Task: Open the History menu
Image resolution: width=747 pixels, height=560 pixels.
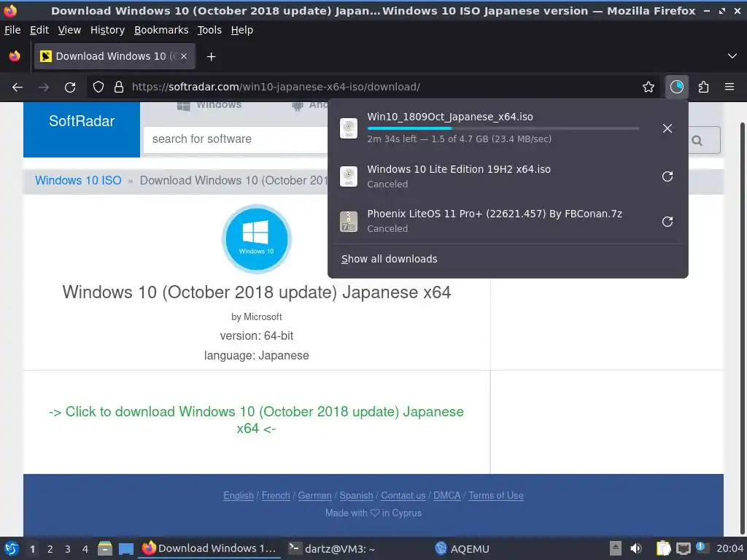Action: click(108, 30)
